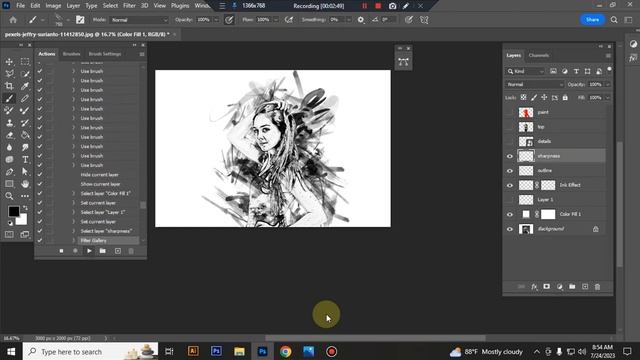Expand Select layer "sharpness" step
640x360 pixels.
(74, 231)
